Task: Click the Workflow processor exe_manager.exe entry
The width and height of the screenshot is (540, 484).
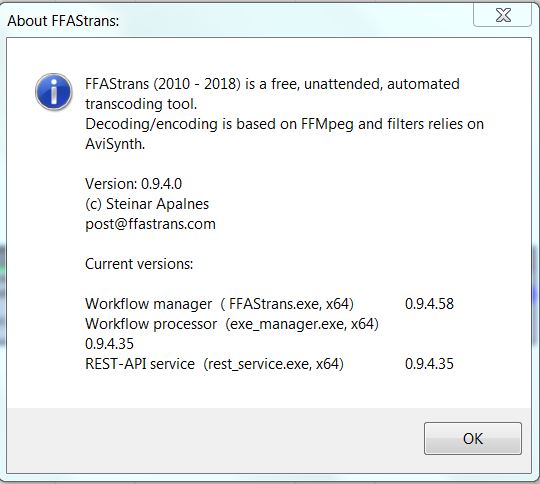Action: tap(232, 324)
